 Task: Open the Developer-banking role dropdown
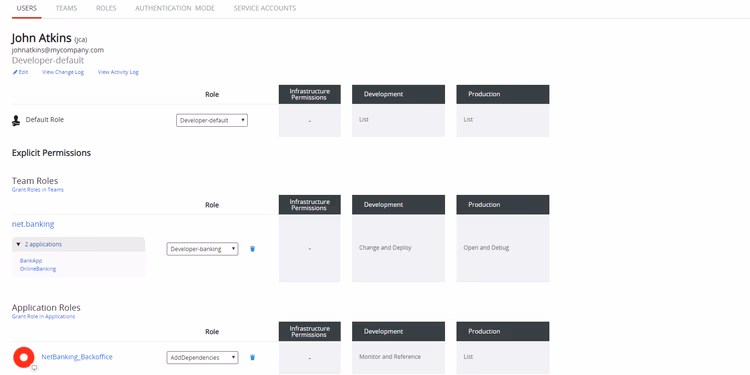(x=202, y=249)
